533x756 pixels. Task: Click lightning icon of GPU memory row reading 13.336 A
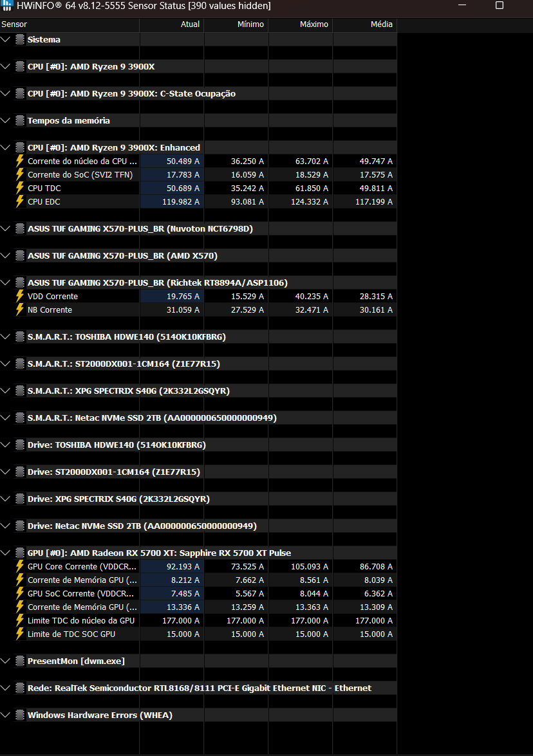coord(20,607)
